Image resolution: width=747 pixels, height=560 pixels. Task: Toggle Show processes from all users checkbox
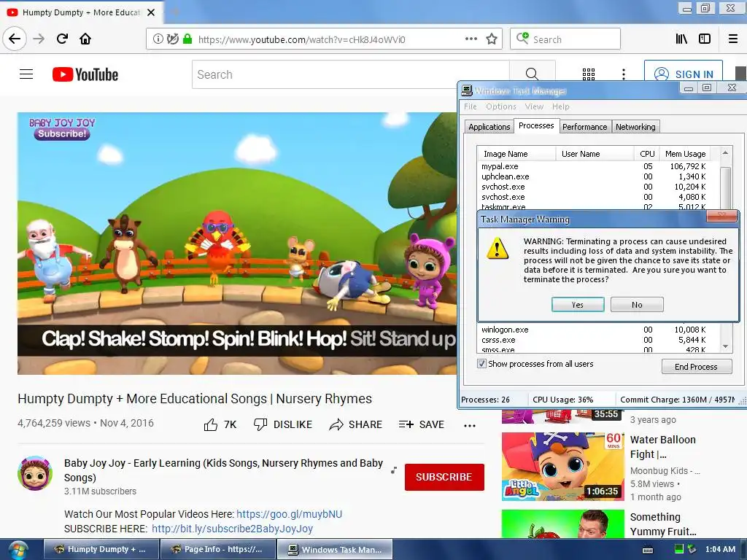481,364
